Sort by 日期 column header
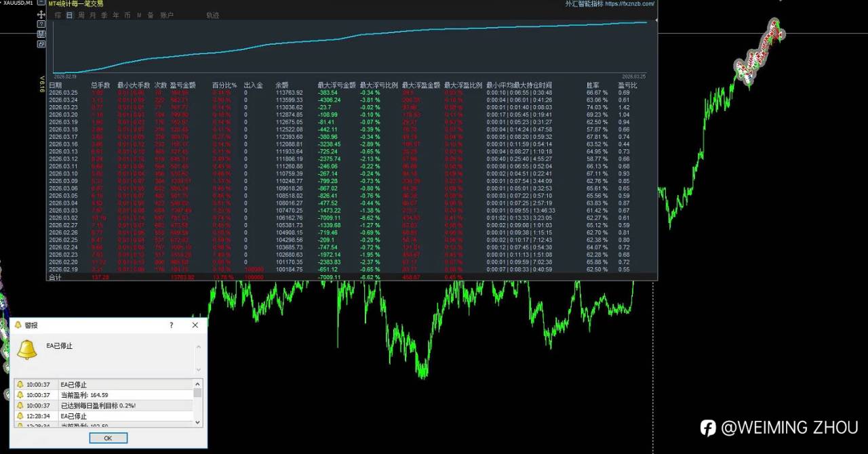Image resolution: width=868 pixels, height=454 pixels. [x=55, y=85]
